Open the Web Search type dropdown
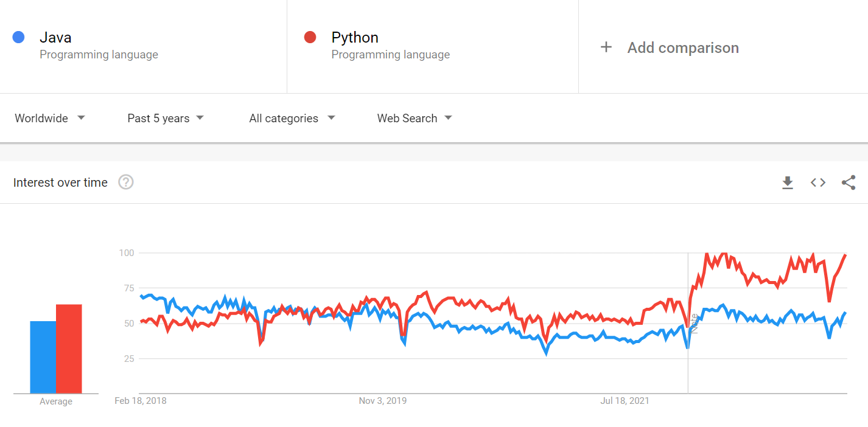 pyautogui.click(x=414, y=118)
